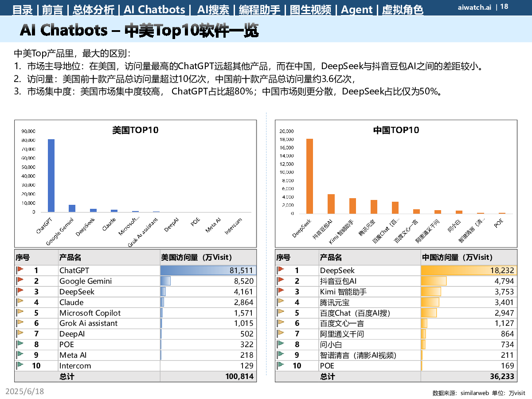
Task: Click the red flag beside Google Gemini row
Action: 20,281
